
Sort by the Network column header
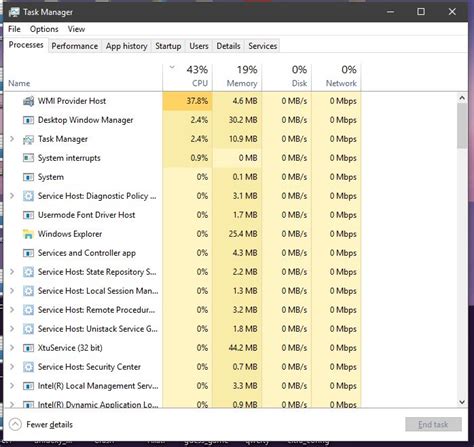337,77
